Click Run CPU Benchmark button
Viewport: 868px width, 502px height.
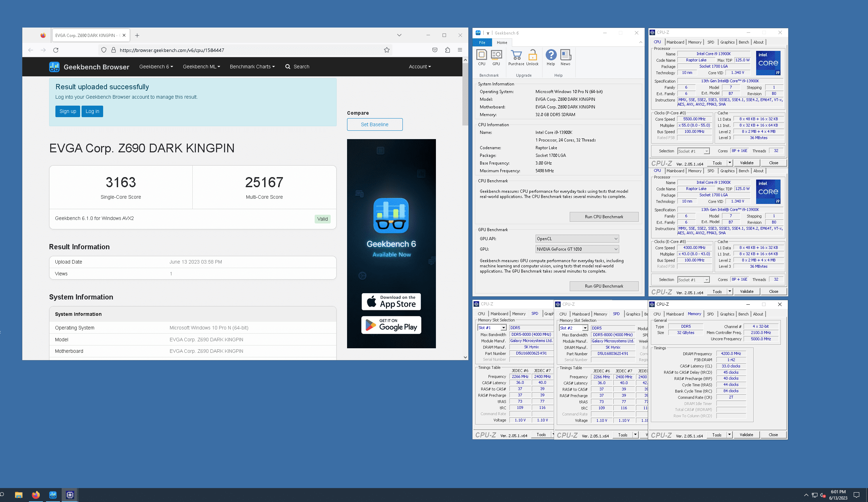[x=604, y=217]
